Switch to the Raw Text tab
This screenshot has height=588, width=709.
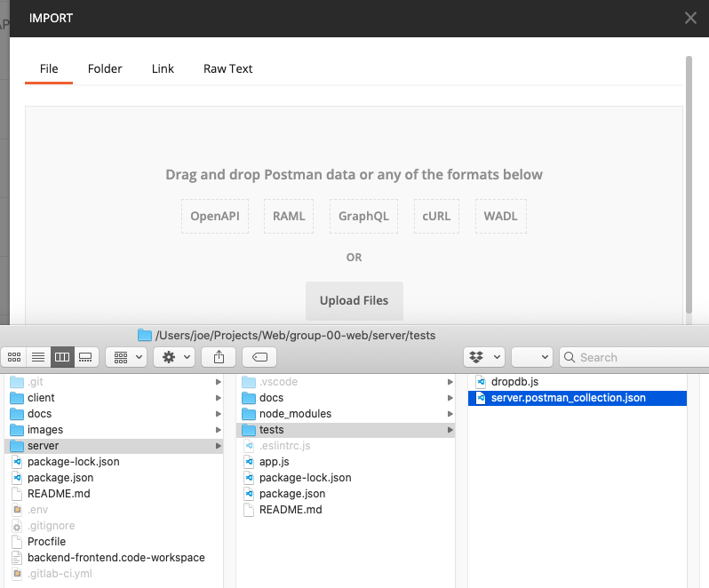pyautogui.click(x=227, y=68)
